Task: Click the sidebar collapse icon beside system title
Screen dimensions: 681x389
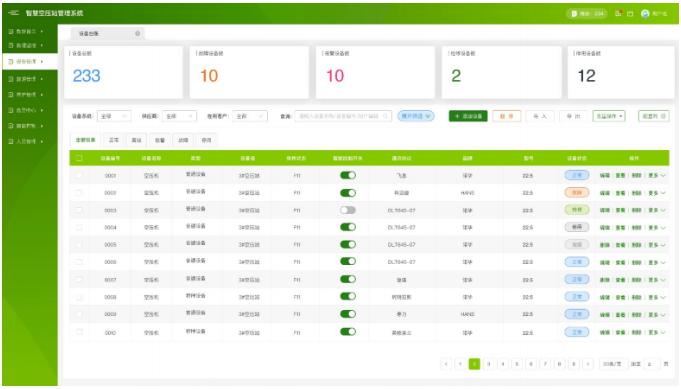Action: point(13,13)
